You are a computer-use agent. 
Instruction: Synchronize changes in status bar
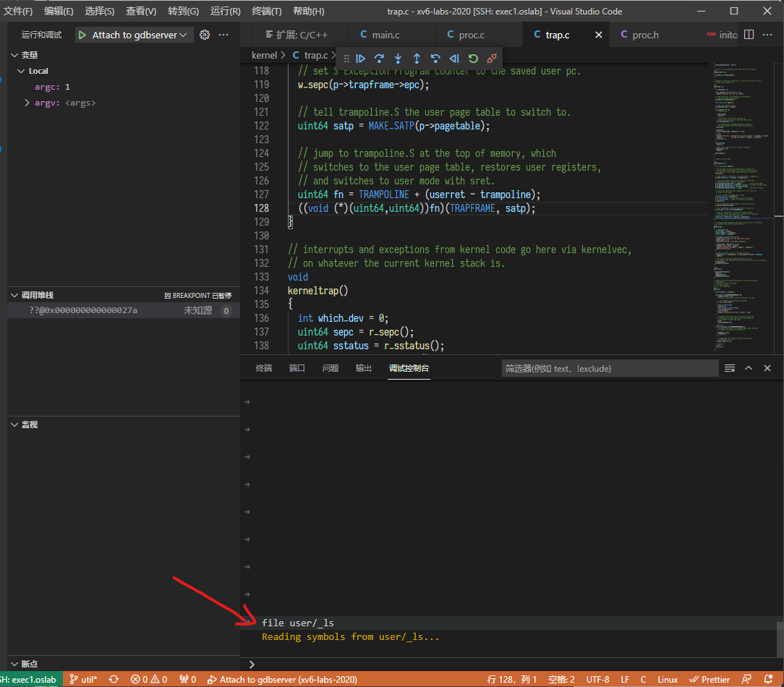click(x=114, y=680)
